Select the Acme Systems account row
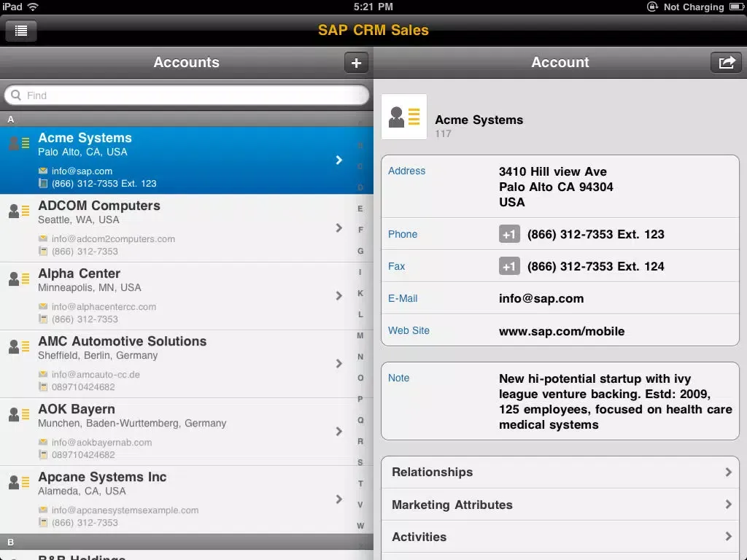This screenshot has width=747, height=560. coord(187,160)
